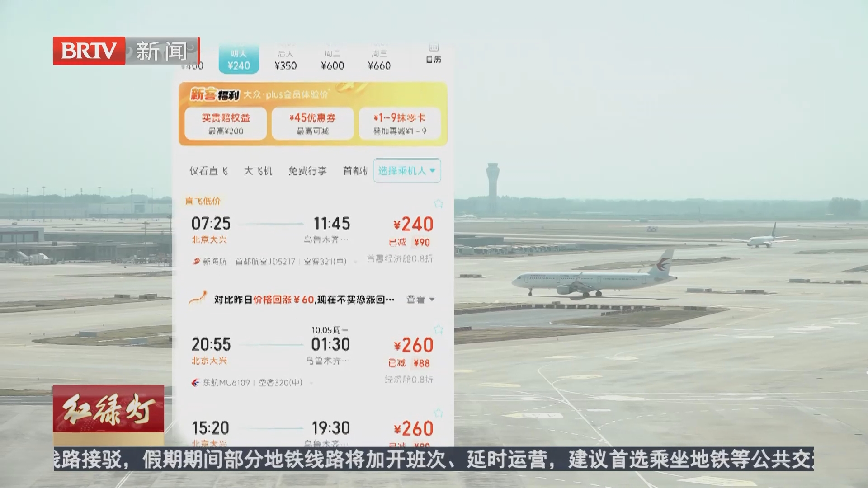Toggle the 首都机场 filter

(x=355, y=171)
